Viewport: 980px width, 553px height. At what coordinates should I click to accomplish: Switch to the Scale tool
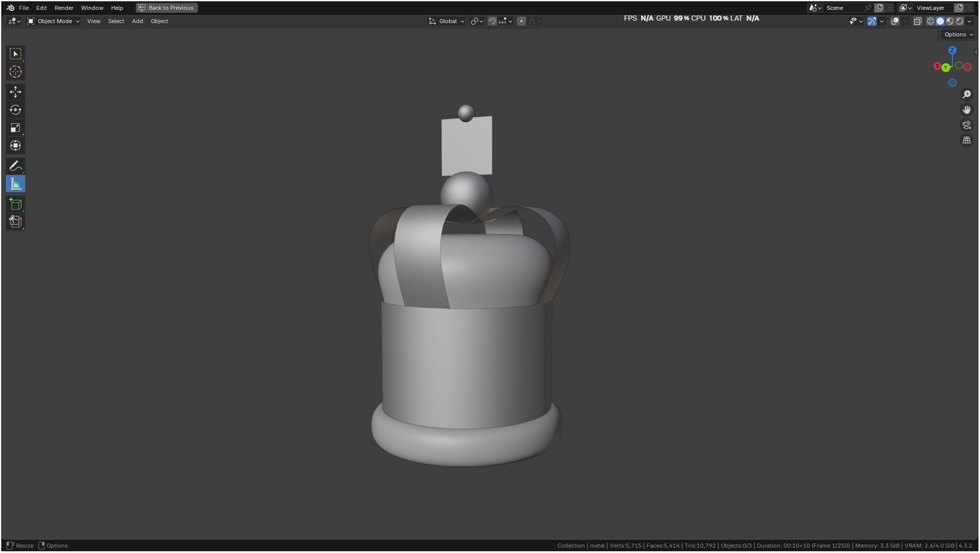(x=15, y=127)
